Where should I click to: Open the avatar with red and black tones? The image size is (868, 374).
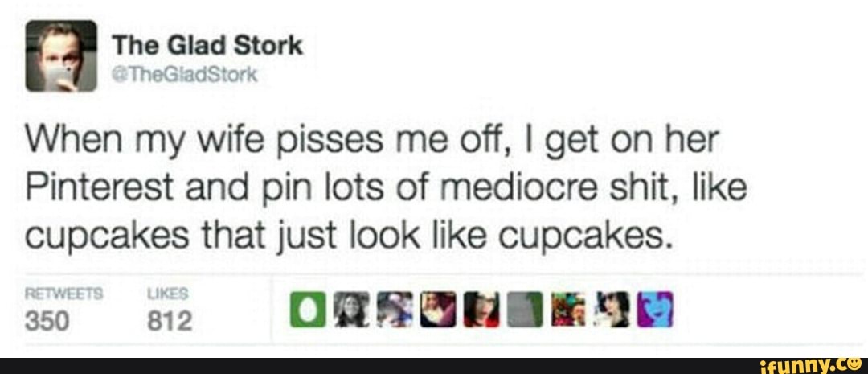click(481, 309)
